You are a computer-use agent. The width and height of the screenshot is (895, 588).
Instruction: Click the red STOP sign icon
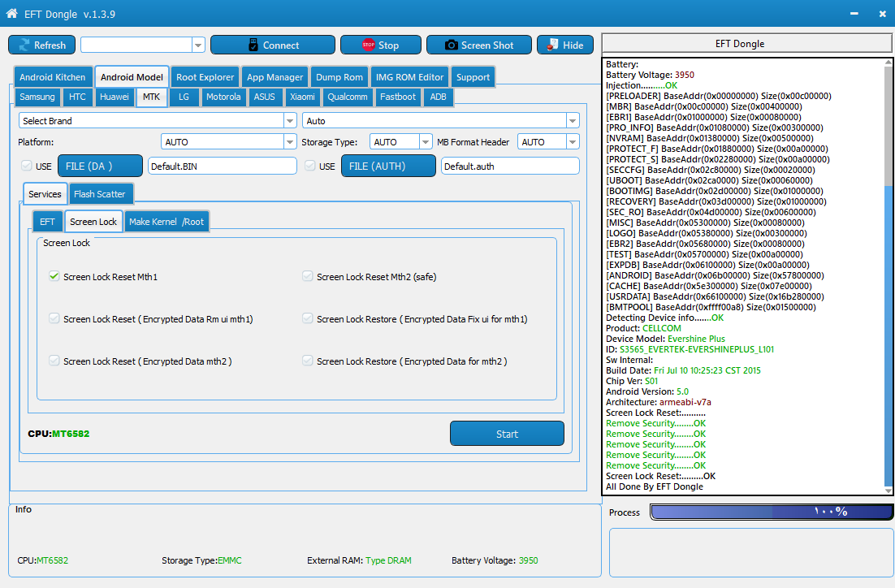tap(369, 45)
